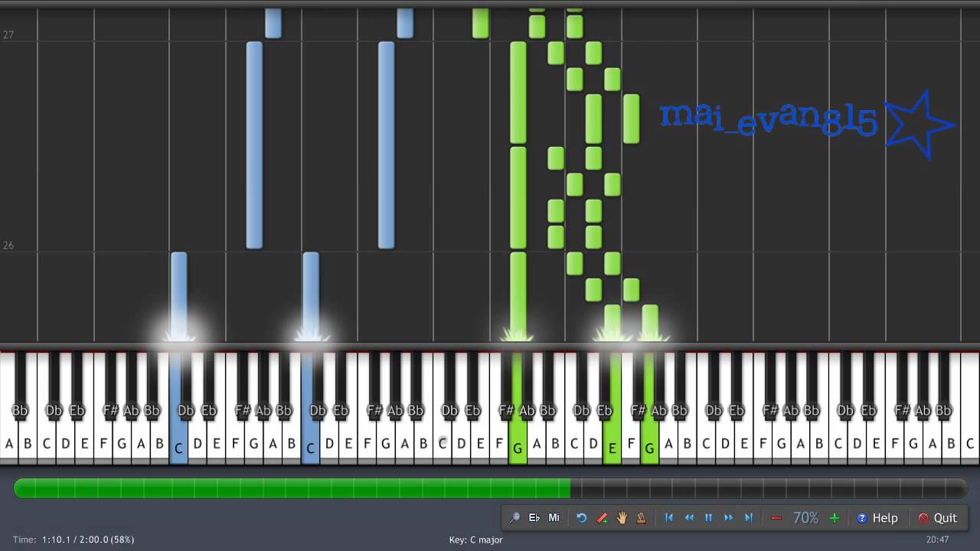Image resolution: width=980 pixels, height=551 pixels.
Task: Toggle the metronome icon
Action: [x=641, y=518]
